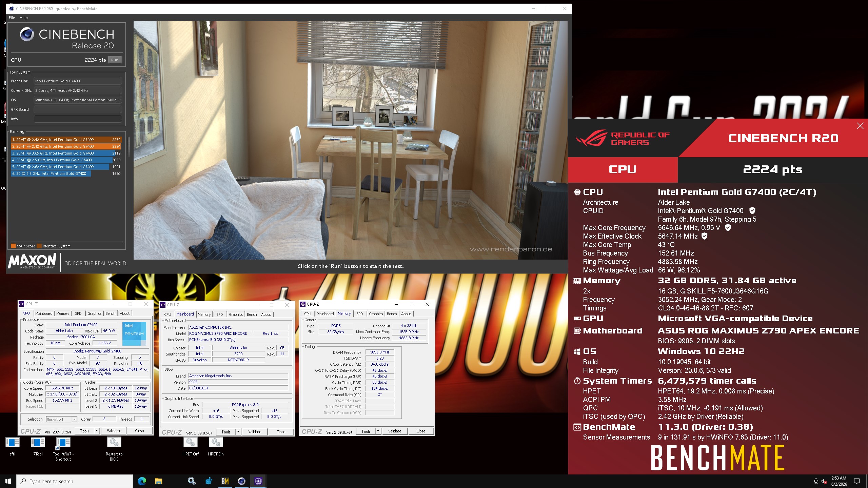
Task: Click the Cinebench Info field
Action: coord(78,119)
